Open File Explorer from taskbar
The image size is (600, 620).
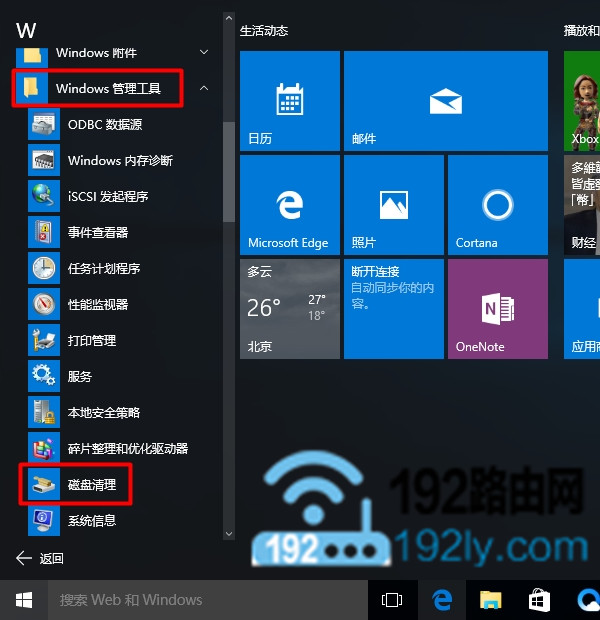(x=490, y=600)
